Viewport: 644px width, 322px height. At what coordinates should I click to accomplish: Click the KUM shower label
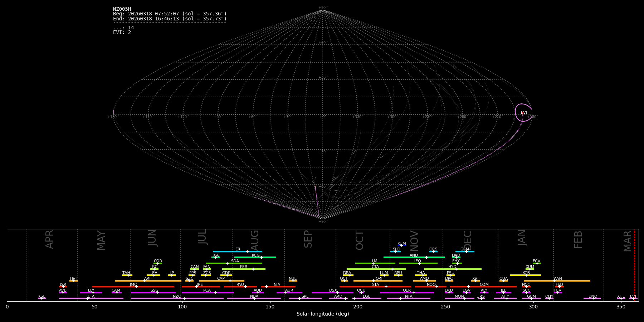click(402, 244)
